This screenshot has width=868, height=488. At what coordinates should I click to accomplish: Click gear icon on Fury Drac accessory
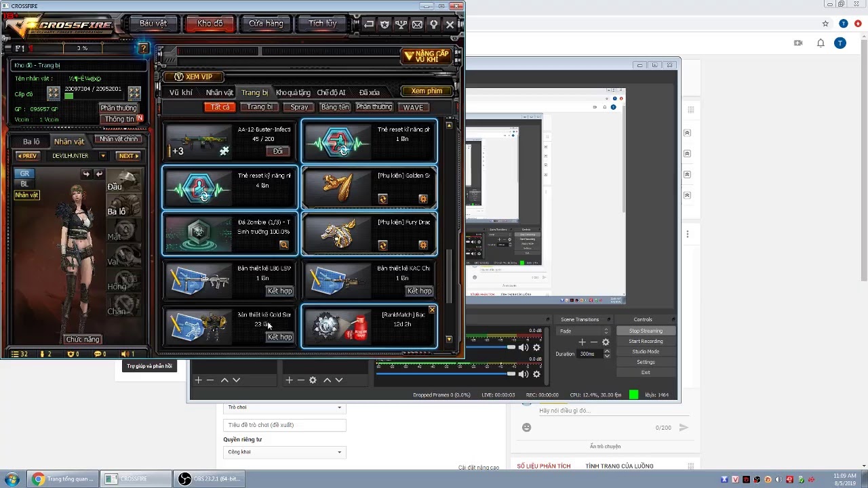coord(423,245)
